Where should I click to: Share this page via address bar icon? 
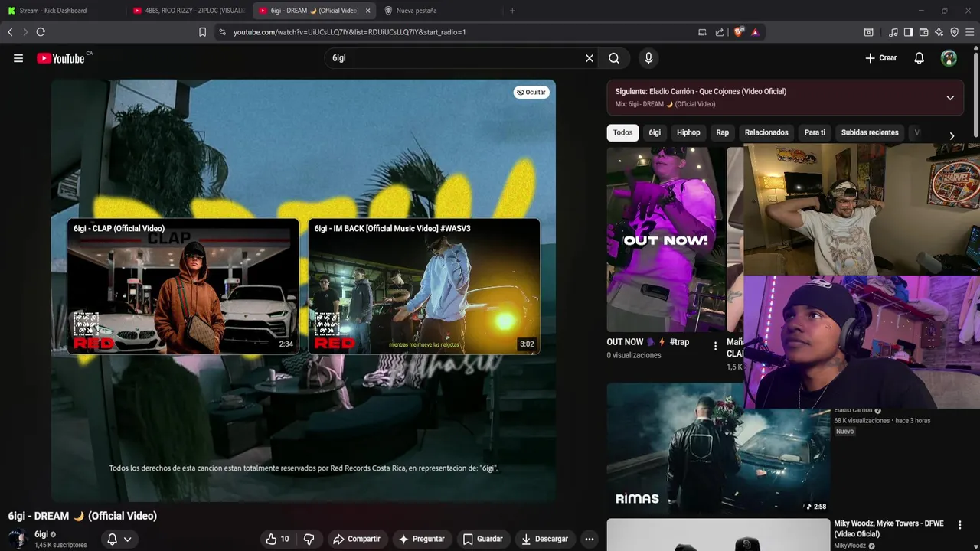(720, 32)
